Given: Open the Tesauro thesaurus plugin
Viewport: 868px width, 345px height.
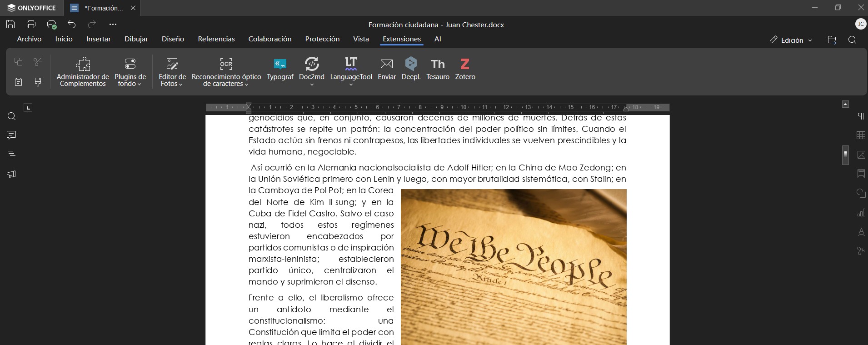Looking at the screenshot, I should 438,69.
